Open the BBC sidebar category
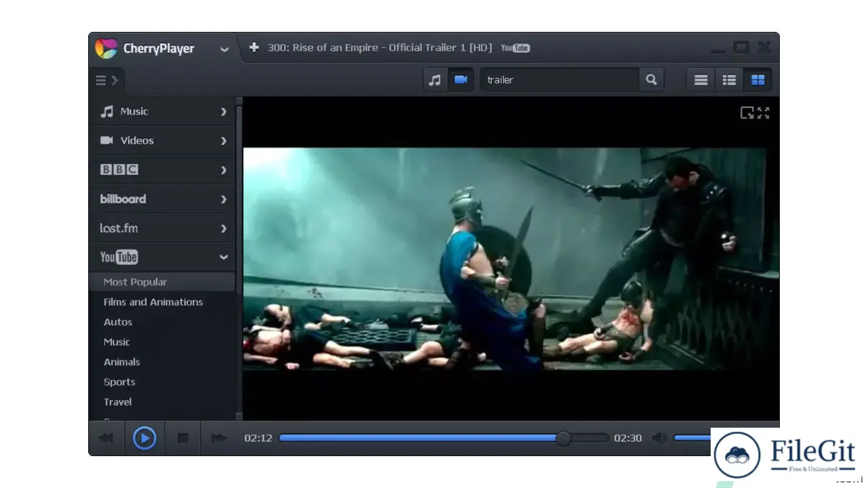 (x=162, y=170)
